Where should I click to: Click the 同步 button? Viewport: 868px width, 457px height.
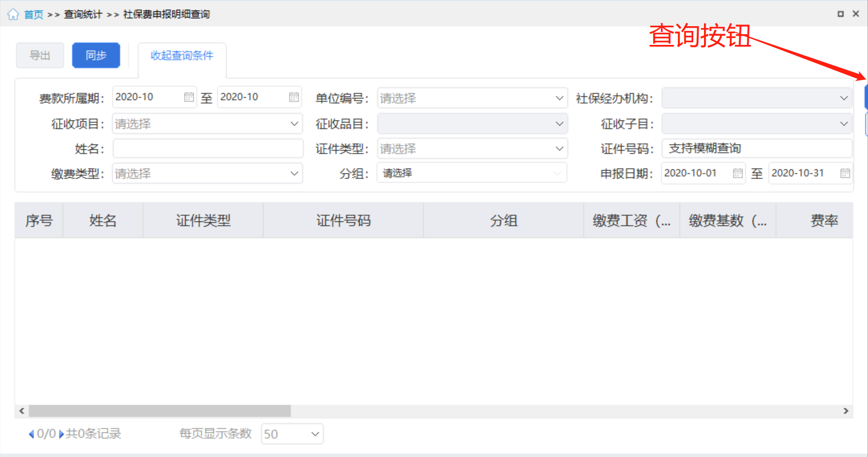pos(96,56)
